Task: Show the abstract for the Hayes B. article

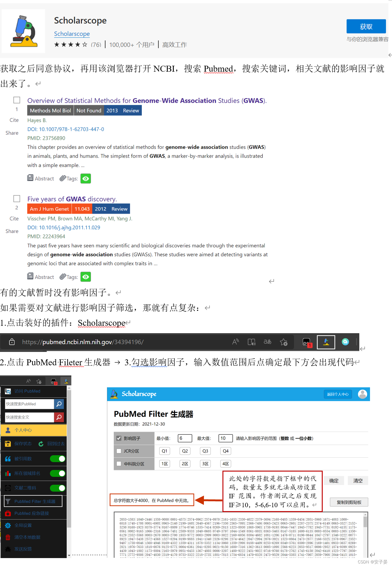Action: (x=41, y=178)
